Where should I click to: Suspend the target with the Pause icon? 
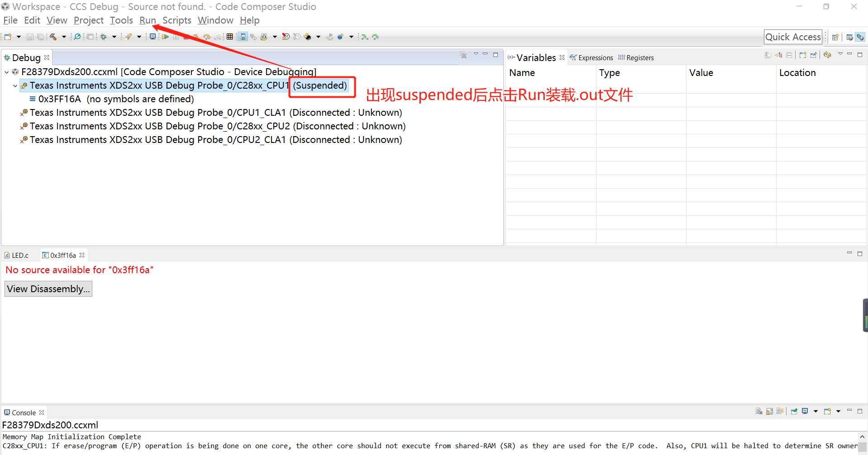[x=176, y=37]
